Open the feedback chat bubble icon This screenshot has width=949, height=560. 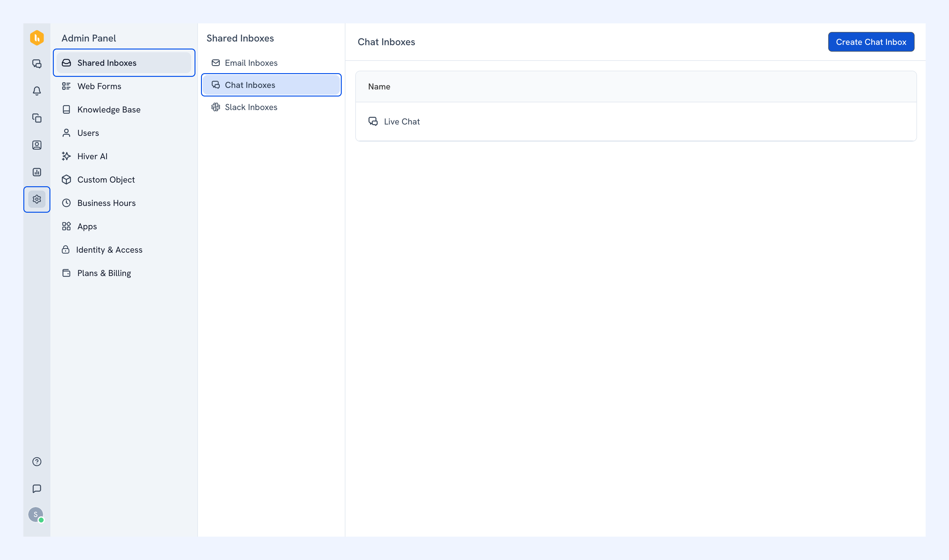(x=37, y=489)
